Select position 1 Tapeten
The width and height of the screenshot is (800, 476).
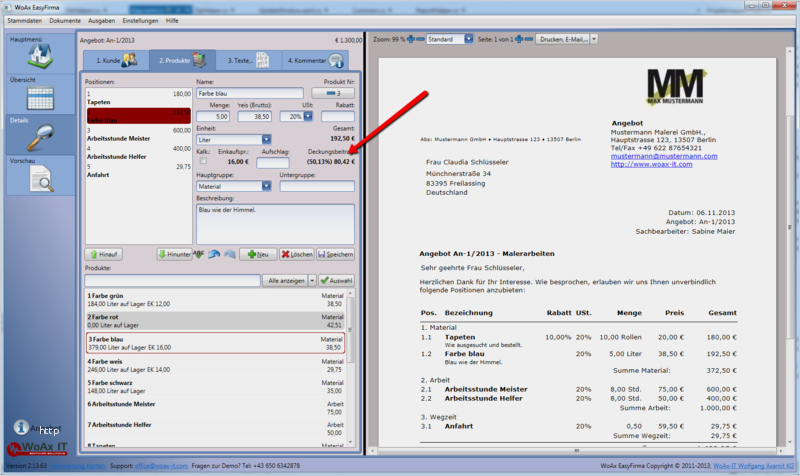click(x=139, y=98)
